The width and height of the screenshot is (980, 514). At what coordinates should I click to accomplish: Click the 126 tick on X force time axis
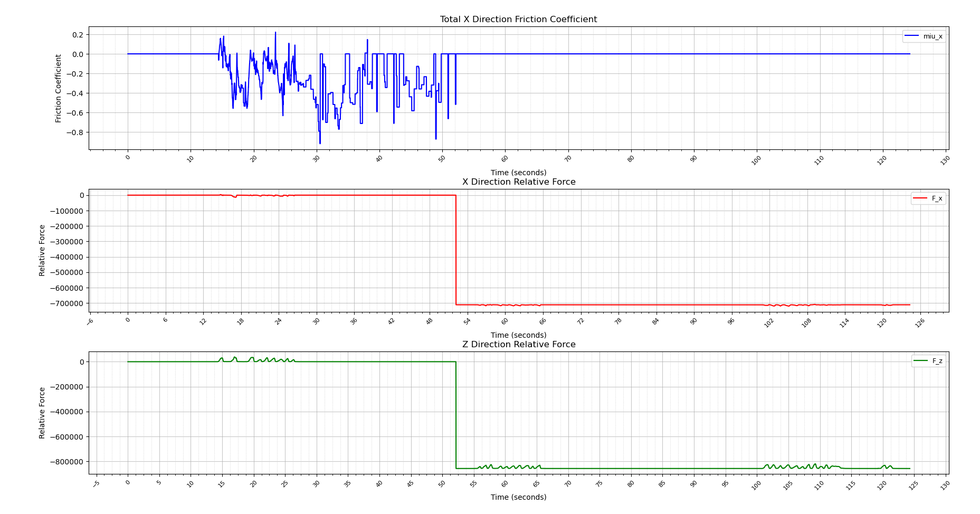pos(920,322)
